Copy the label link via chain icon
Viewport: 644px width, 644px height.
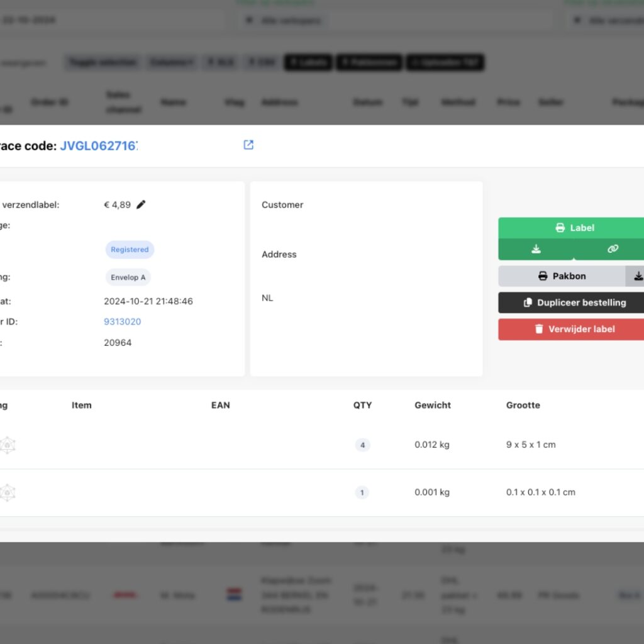tap(612, 249)
